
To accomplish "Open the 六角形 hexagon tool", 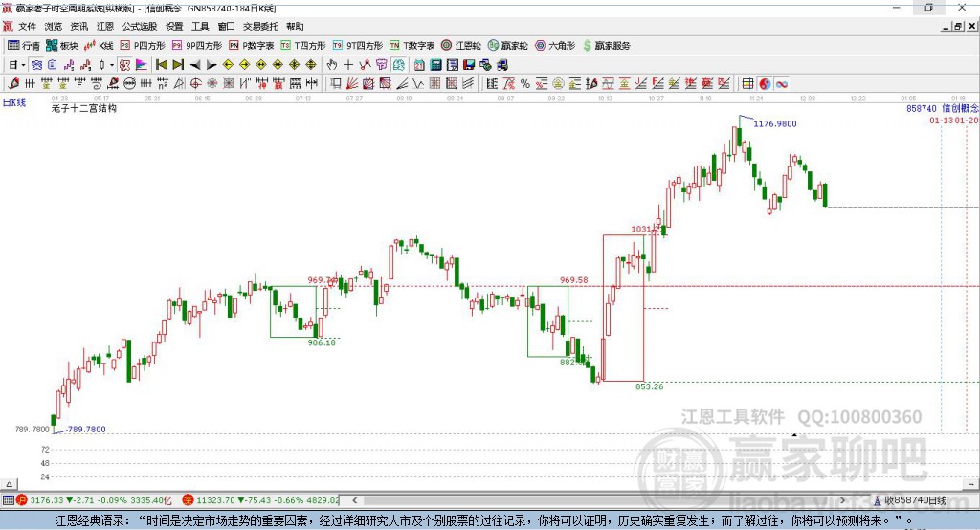I will point(555,46).
